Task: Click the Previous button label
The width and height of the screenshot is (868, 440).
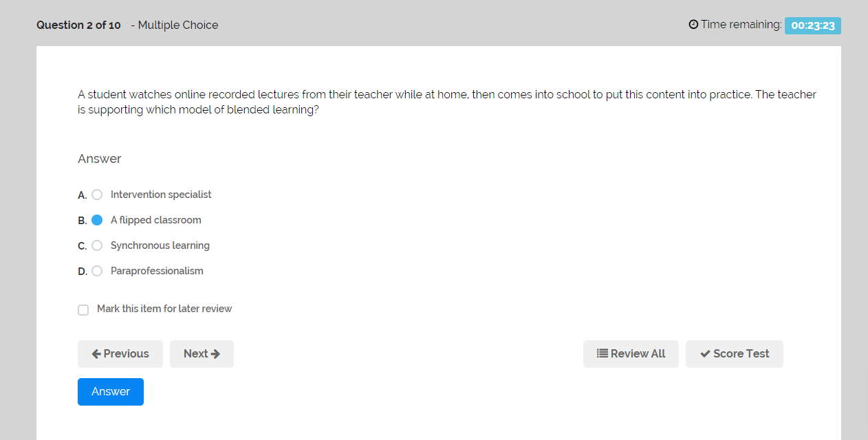Action: [126, 354]
